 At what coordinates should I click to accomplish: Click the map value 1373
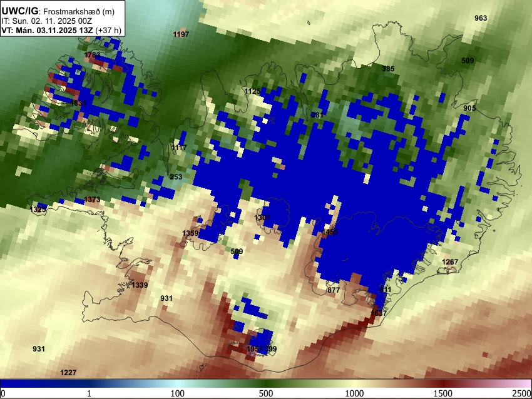92,199
